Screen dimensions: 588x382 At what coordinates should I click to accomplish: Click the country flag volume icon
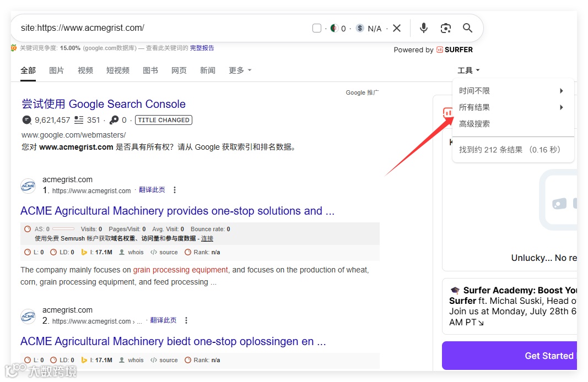coord(334,28)
